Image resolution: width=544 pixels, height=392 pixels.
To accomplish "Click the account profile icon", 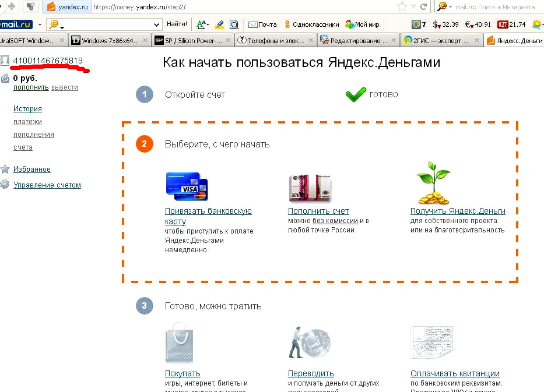I will coord(5,61).
